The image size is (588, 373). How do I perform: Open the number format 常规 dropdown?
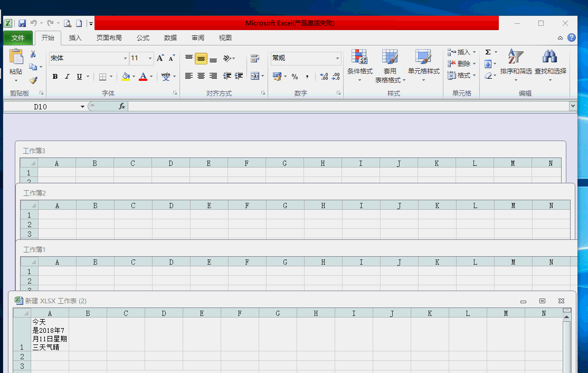point(337,58)
